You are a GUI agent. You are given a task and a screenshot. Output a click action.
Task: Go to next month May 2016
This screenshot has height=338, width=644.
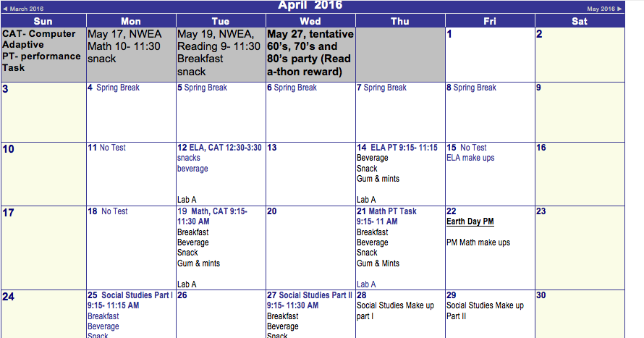[604, 9]
